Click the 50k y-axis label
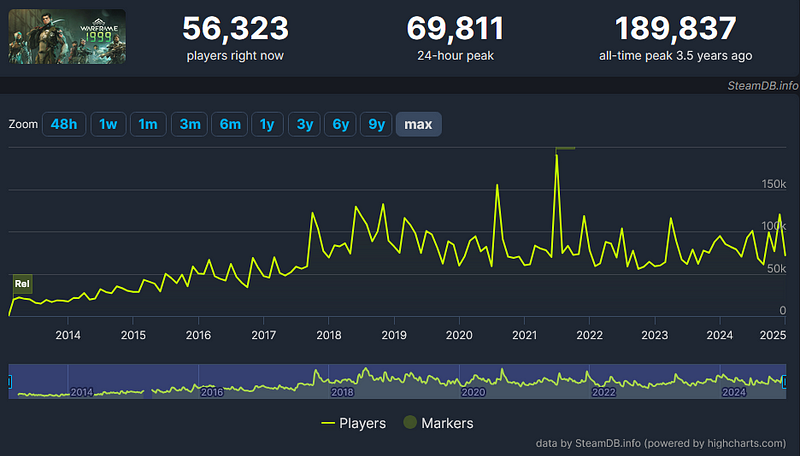 (x=777, y=269)
